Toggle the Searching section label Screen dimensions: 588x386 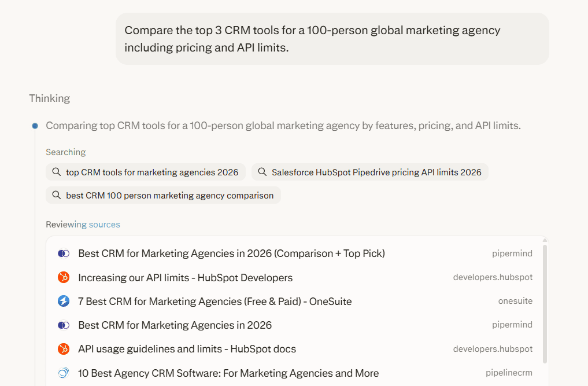(x=66, y=152)
